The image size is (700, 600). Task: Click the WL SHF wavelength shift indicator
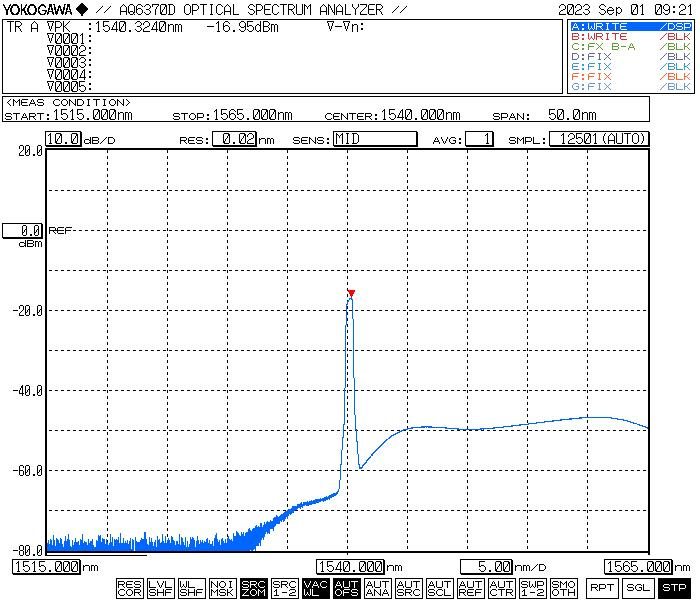191,588
